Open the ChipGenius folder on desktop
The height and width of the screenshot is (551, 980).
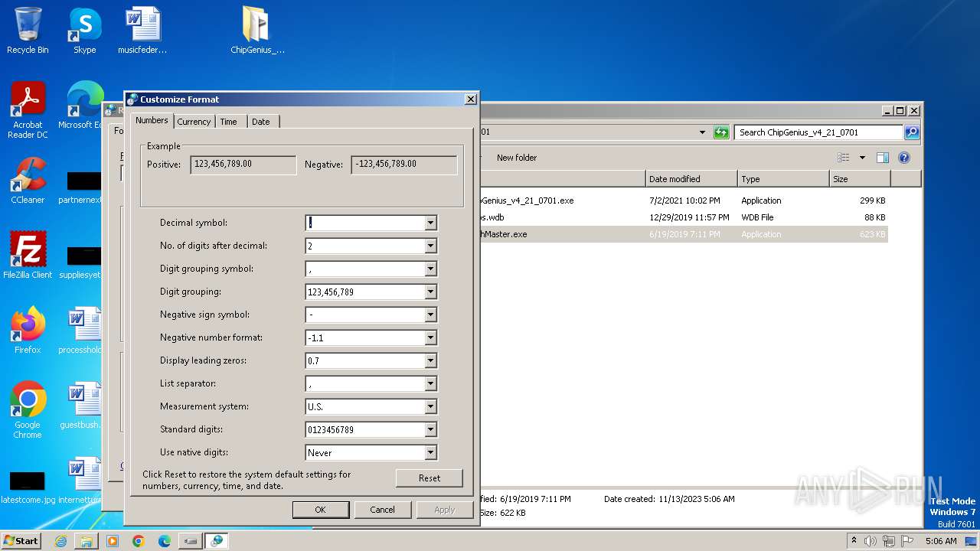pos(257,31)
